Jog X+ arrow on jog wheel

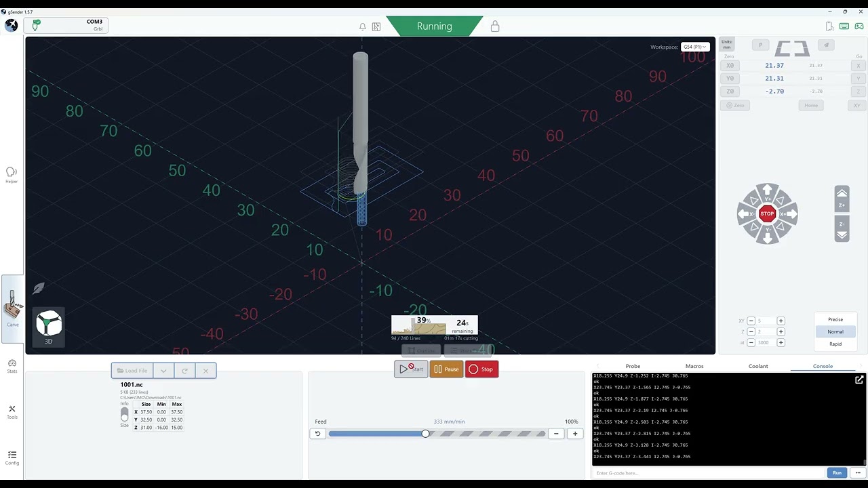click(x=789, y=213)
